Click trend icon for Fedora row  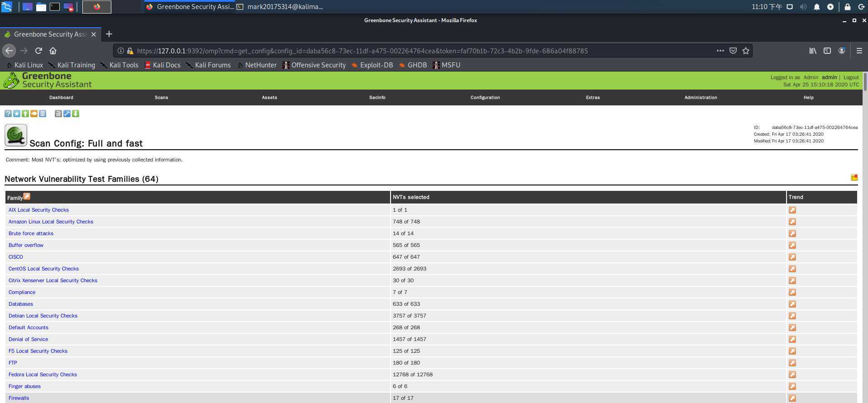click(792, 375)
